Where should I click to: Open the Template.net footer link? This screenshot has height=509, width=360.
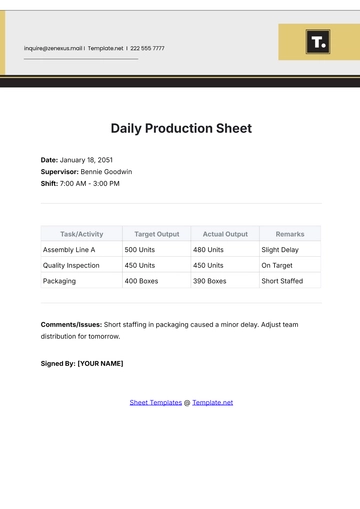click(x=213, y=402)
